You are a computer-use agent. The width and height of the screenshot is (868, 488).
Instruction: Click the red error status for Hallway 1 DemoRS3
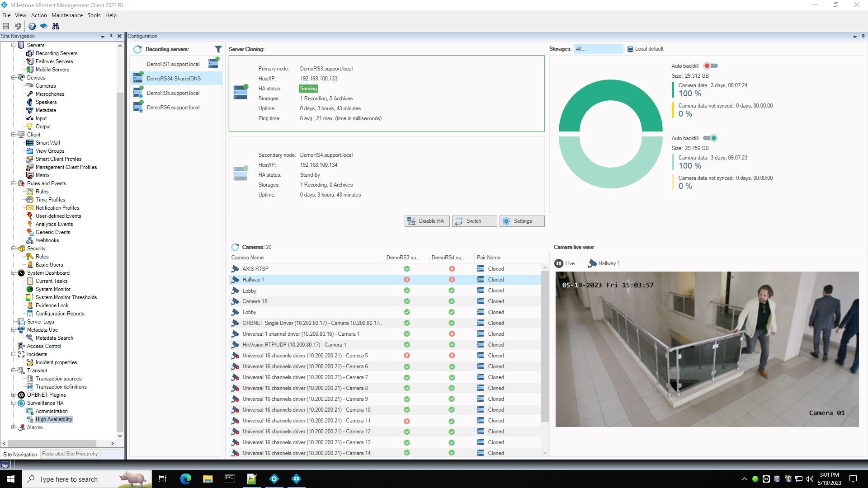tap(407, 280)
